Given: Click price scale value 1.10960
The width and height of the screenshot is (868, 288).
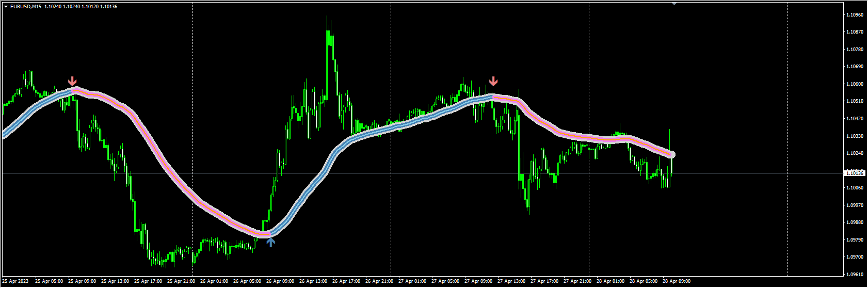Looking at the screenshot, I should (x=855, y=15).
